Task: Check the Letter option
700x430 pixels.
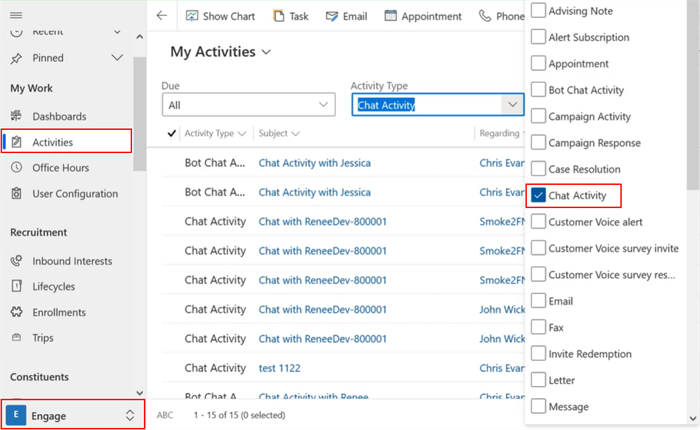Action: pos(538,380)
